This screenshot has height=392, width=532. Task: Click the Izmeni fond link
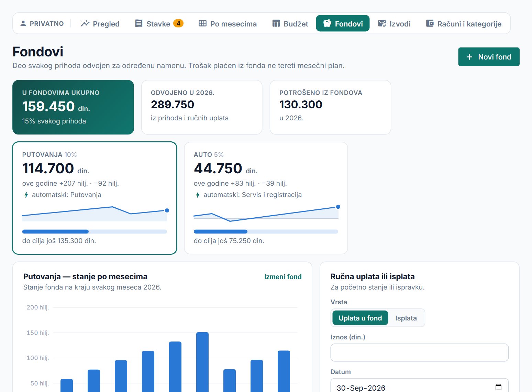(x=283, y=277)
